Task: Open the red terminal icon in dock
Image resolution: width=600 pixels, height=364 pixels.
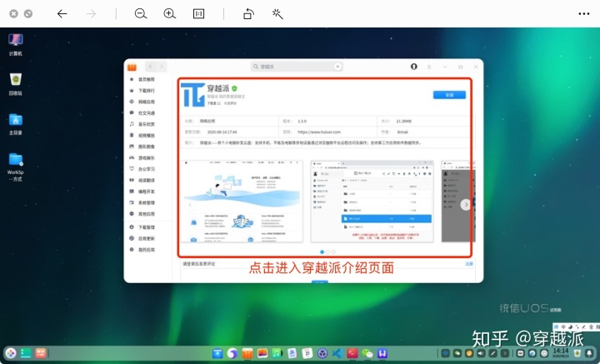Action: [x=352, y=353]
